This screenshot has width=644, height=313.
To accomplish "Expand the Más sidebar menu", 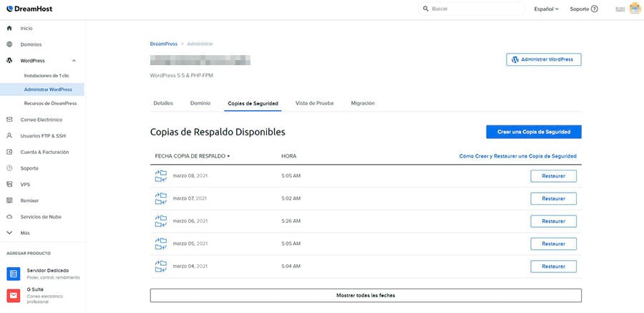I will coord(9,233).
